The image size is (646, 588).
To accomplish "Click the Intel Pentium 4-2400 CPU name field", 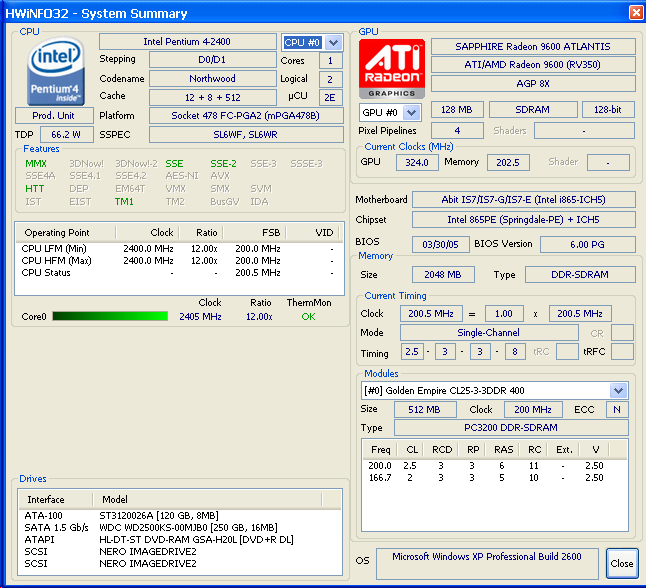I will (187, 42).
